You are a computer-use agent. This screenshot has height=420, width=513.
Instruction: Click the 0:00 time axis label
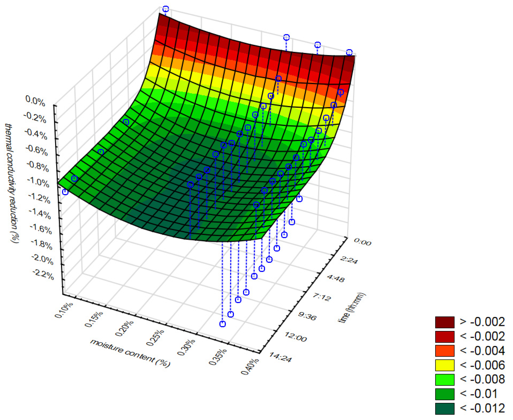tap(362, 242)
